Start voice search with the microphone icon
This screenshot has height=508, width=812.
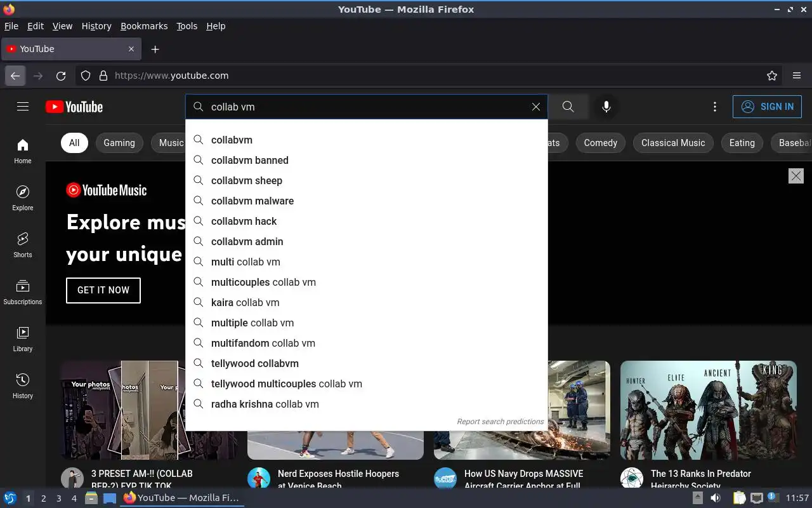coord(606,107)
